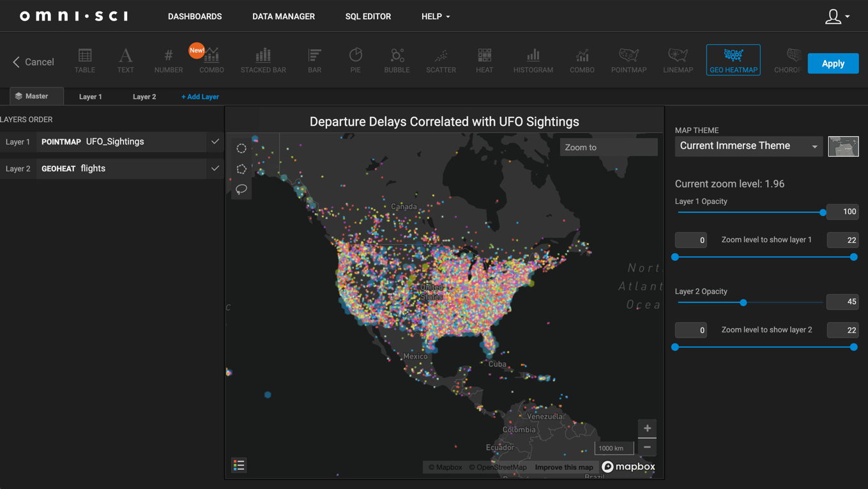
Task: Switch to the Layer 2 tab
Action: click(x=144, y=97)
